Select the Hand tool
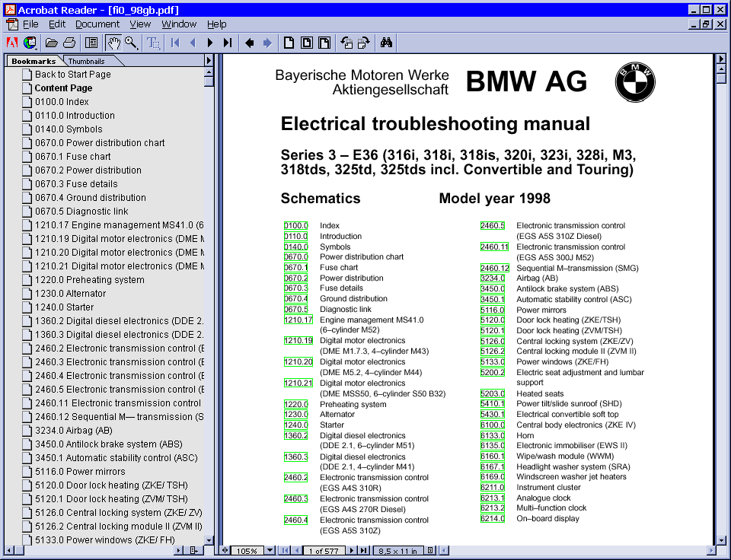This screenshot has height=560, width=731. pyautogui.click(x=114, y=43)
